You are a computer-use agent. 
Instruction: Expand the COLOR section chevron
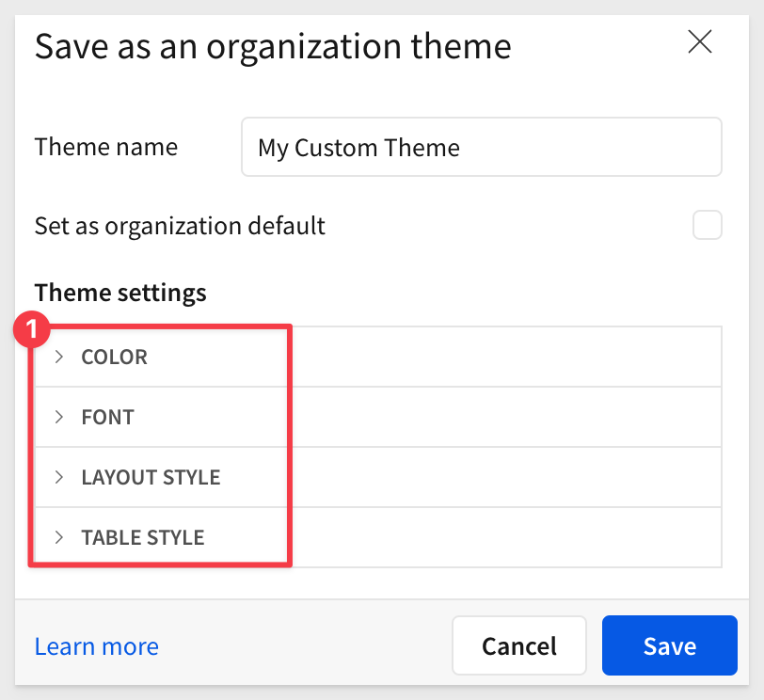(x=59, y=357)
